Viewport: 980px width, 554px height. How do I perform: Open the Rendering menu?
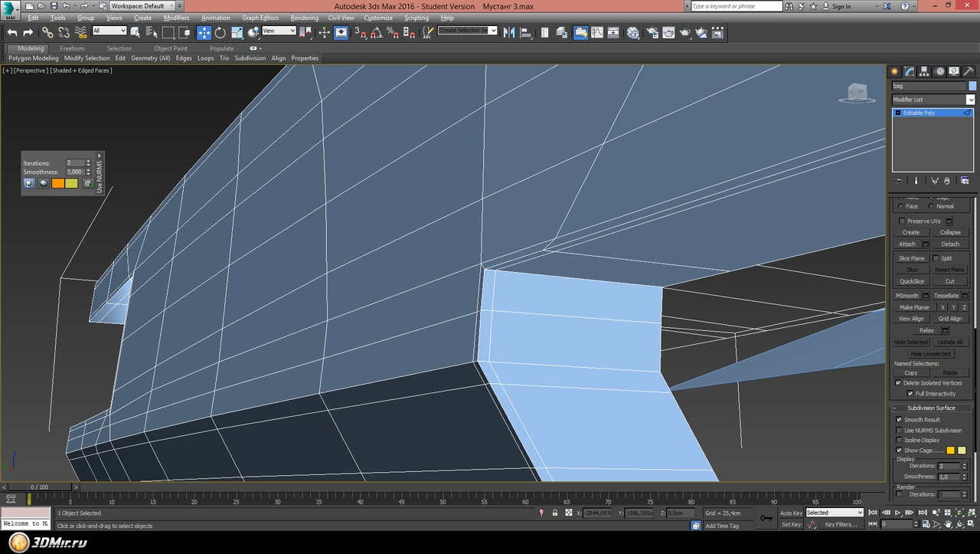(x=304, y=18)
